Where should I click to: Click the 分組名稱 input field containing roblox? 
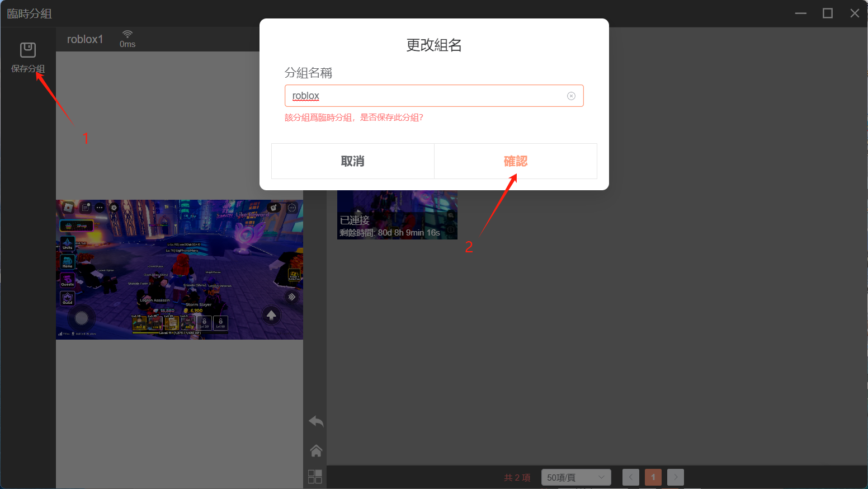pyautogui.click(x=434, y=96)
